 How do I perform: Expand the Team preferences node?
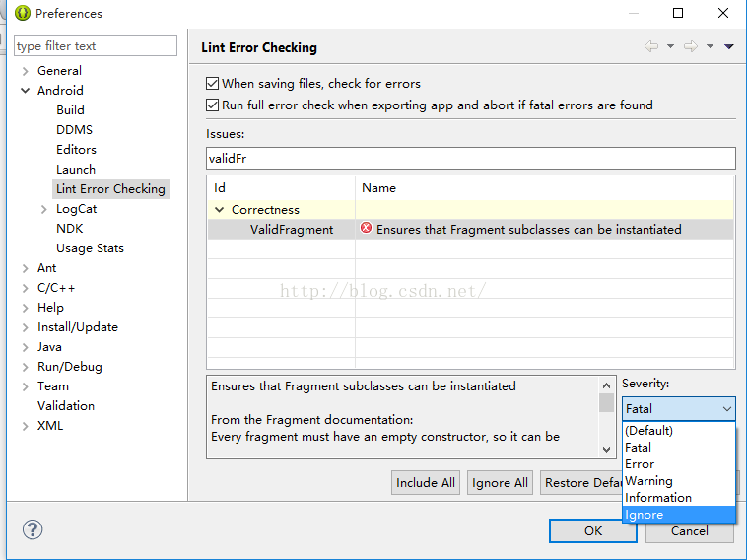click(26, 387)
